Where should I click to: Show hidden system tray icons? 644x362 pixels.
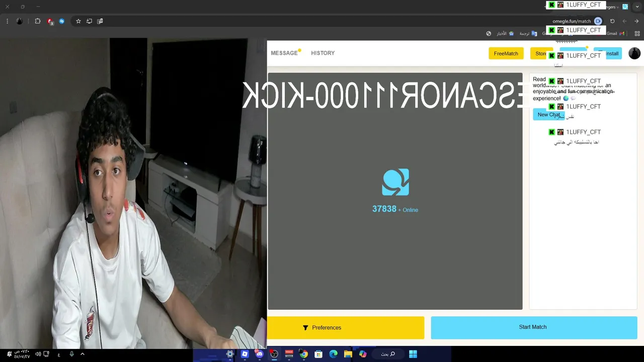[83, 354]
